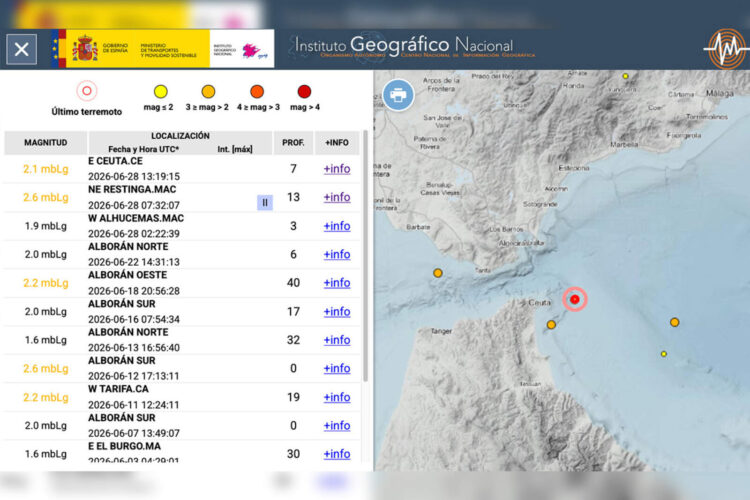Click the 2.1 mbLg magnitude value

(x=46, y=169)
